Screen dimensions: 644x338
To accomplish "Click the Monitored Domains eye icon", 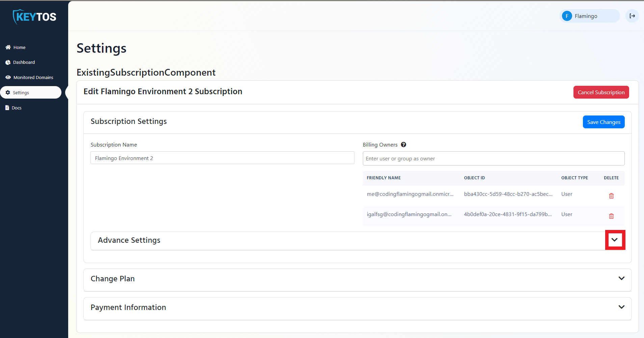I will coord(8,77).
